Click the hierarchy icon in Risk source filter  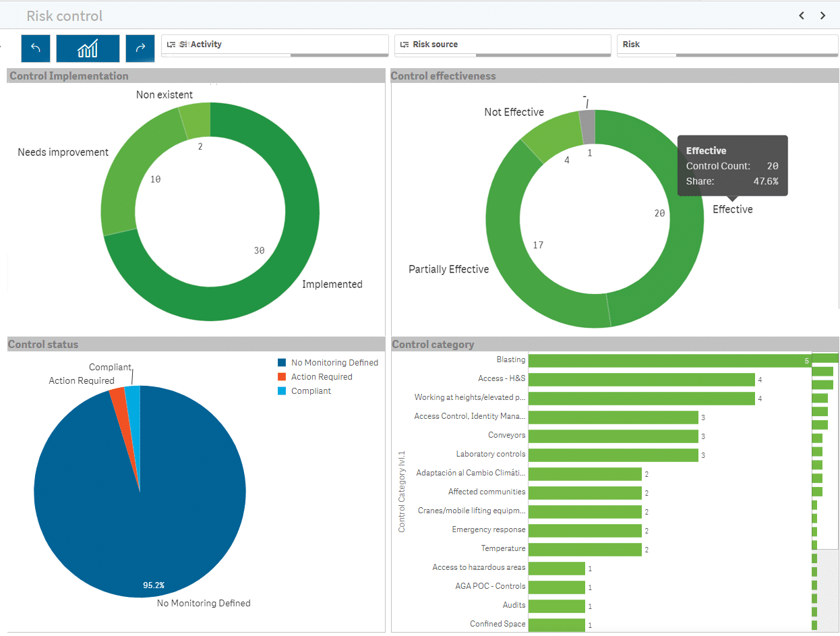404,45
